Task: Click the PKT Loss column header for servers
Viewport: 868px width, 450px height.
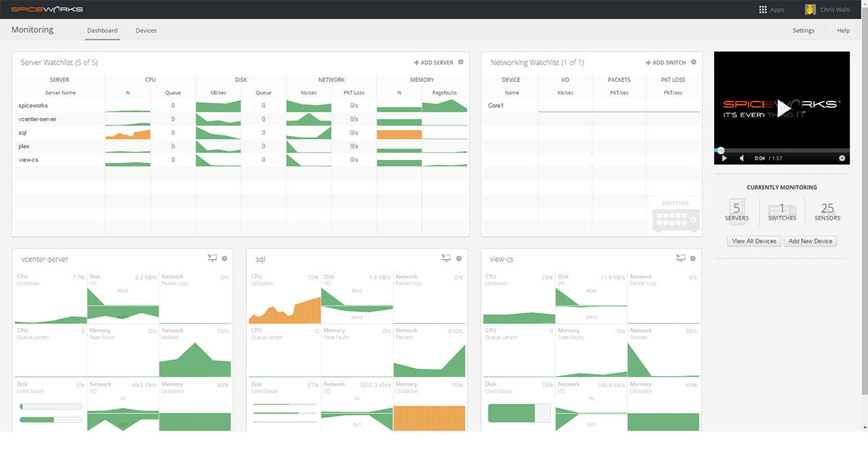Action: pyautogui.click(x=354, y=93)
